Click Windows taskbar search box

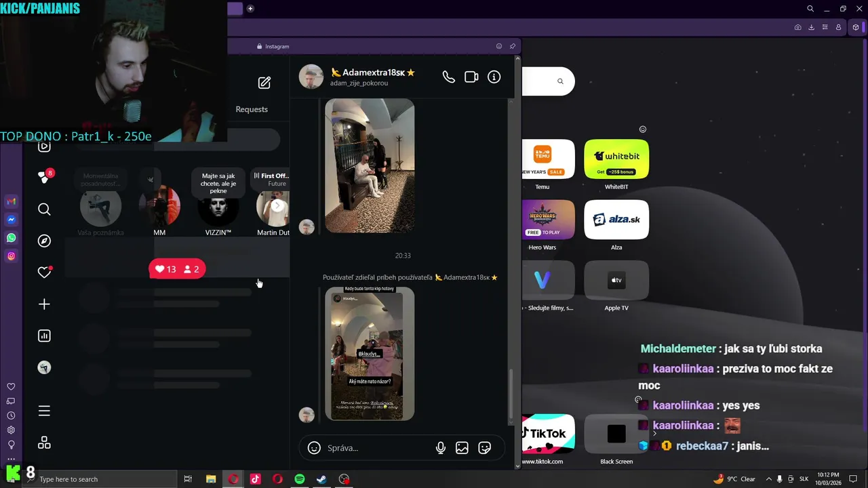click(x=100, y=479)
